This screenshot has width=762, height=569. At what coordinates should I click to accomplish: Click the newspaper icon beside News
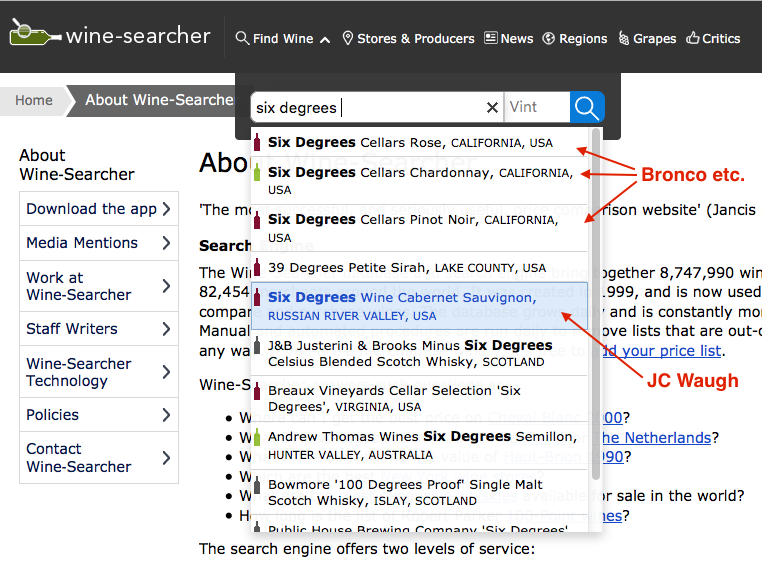click(x=491, y=37)
